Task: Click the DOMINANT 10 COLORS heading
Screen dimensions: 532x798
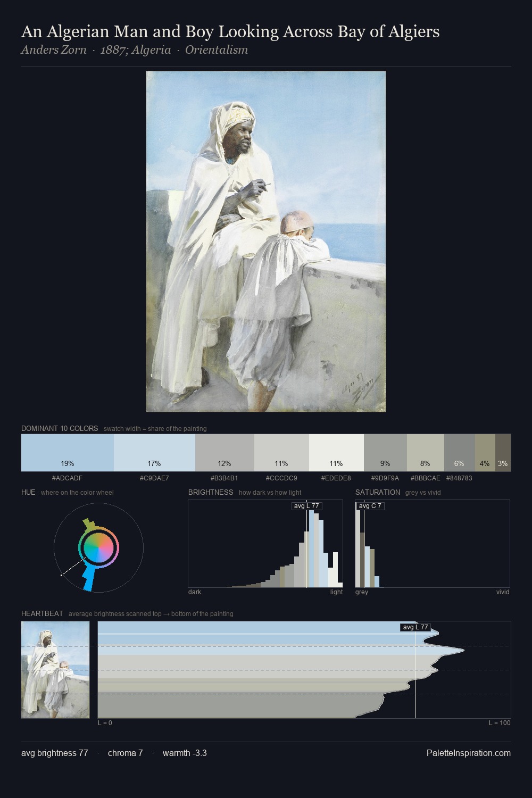Action: [60, 428]
